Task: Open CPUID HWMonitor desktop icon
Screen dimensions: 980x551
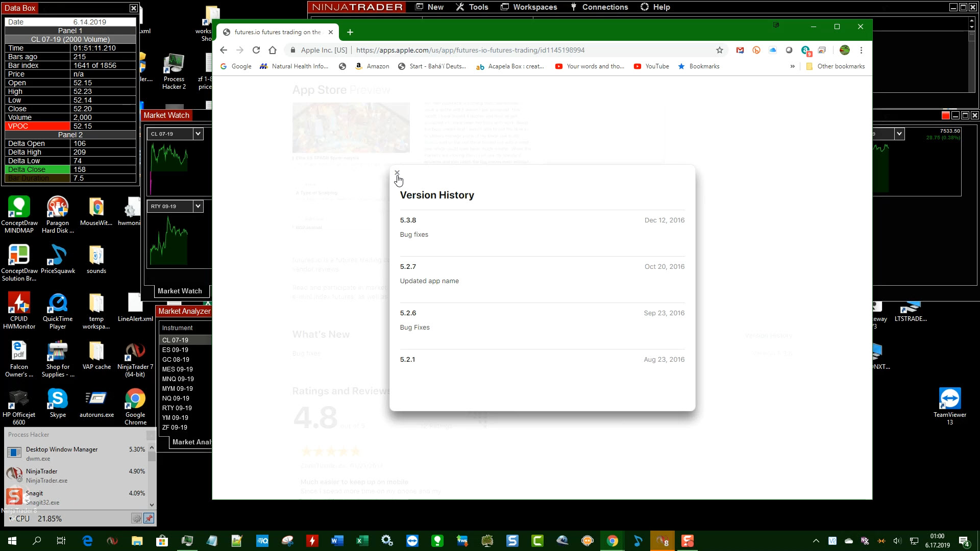Action: (x=19, y=311)
